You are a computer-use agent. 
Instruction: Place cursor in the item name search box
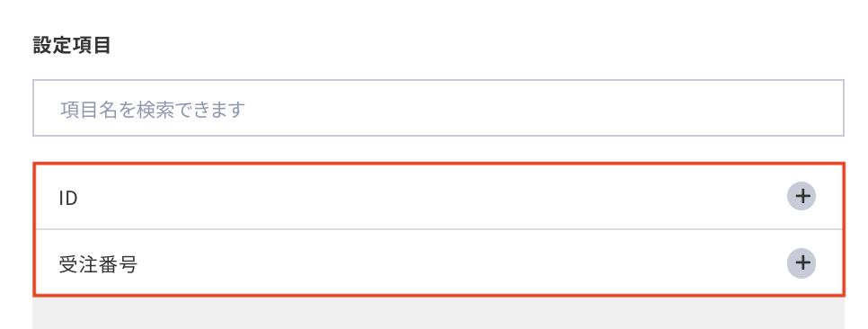coord(438,108)
